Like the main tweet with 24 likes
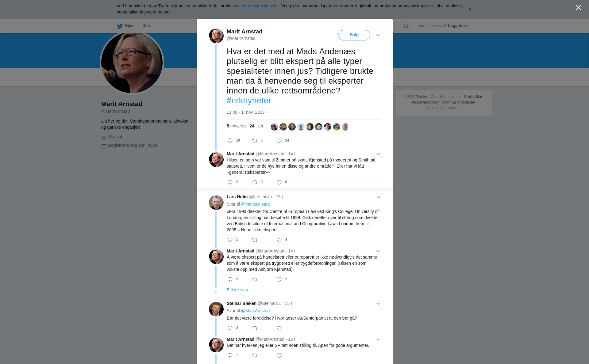Screen dimensions: 589x364 (279, 141)
